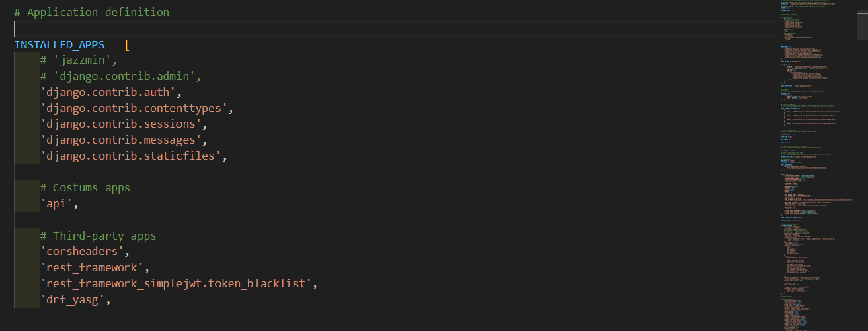Click the '# Costums apps' comment
This screenshot has height=331, width=868.
85,188
